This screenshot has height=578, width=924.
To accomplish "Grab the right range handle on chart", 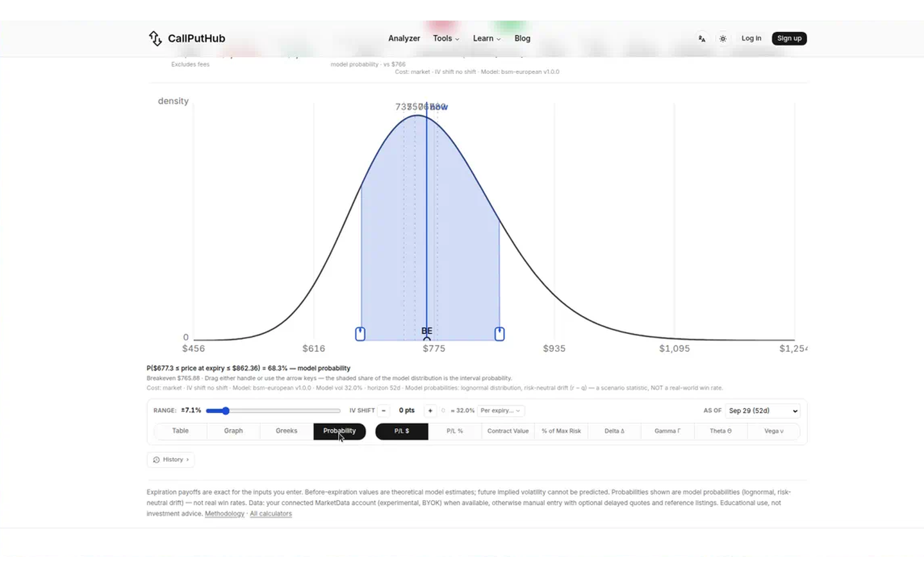I will [x=499, y=334].
